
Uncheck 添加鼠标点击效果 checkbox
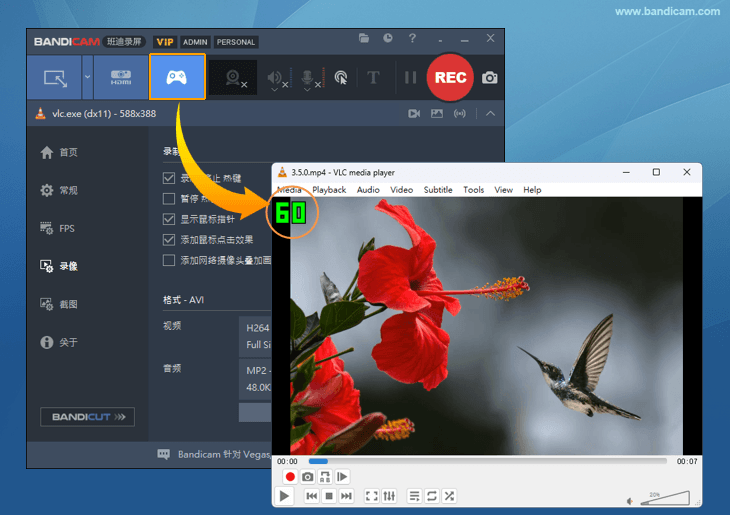pyautogui.click(x=169, y=240)
